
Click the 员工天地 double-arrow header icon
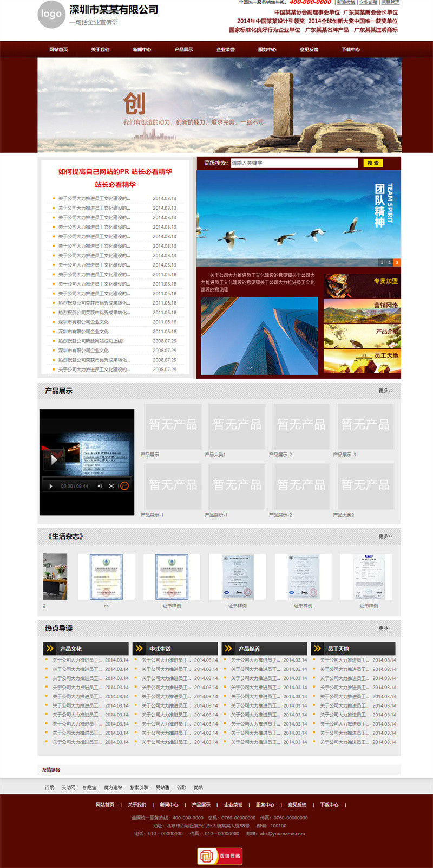(317, 649)
